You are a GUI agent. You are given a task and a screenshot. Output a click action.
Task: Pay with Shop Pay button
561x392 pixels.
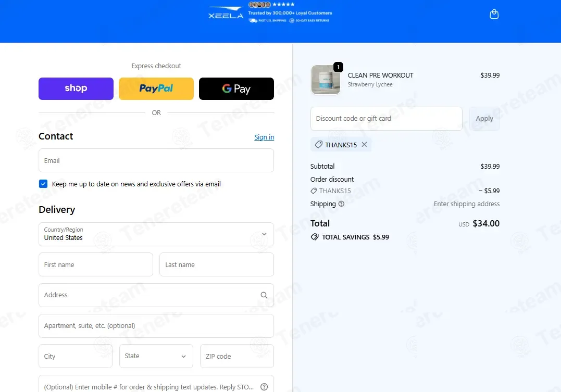(x=76, y=88)
